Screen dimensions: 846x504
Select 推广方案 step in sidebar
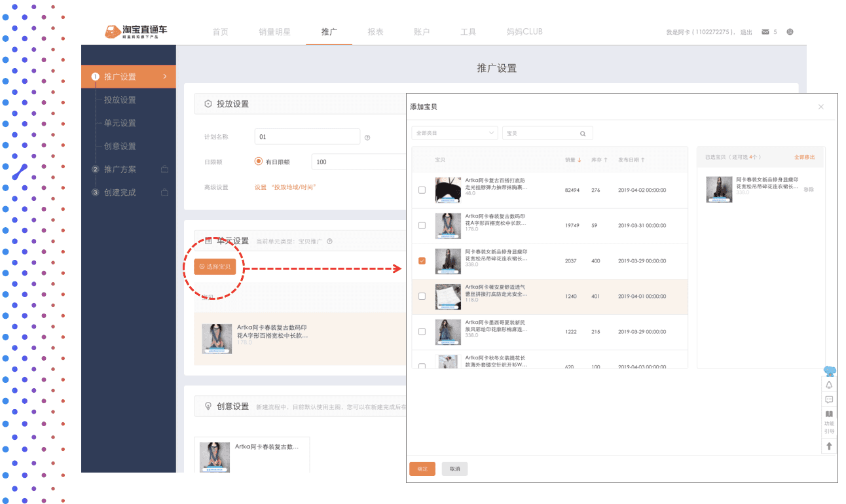[x=120, y=170]
